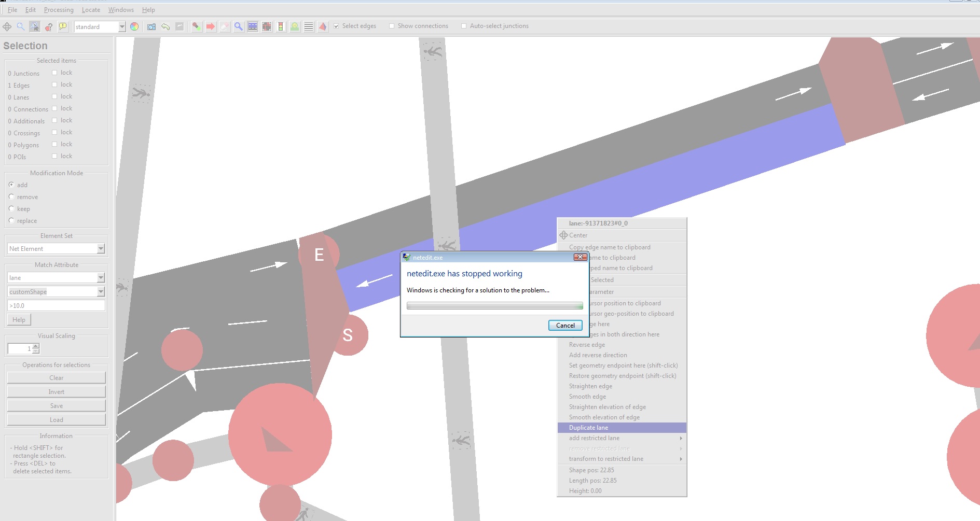The width and height of the screenshot is (980, 521).
Task: Select the remove modification mode
Action: click(x=11, y=196)
